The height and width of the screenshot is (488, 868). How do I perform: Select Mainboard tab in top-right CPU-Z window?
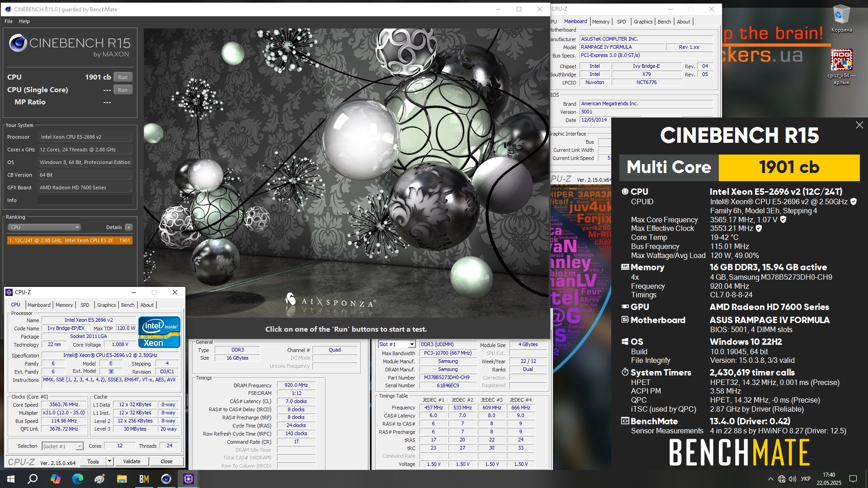pyautogui.click(x=575, y=21)
